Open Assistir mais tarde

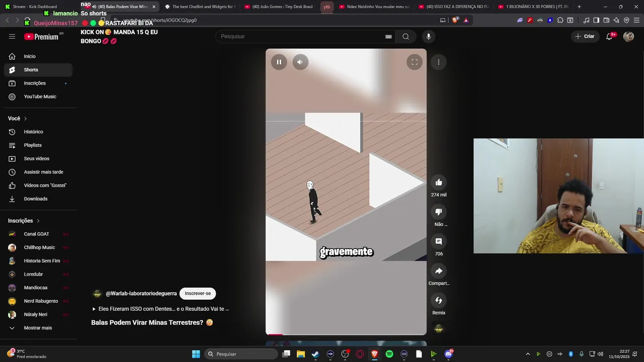click(38, 172)
